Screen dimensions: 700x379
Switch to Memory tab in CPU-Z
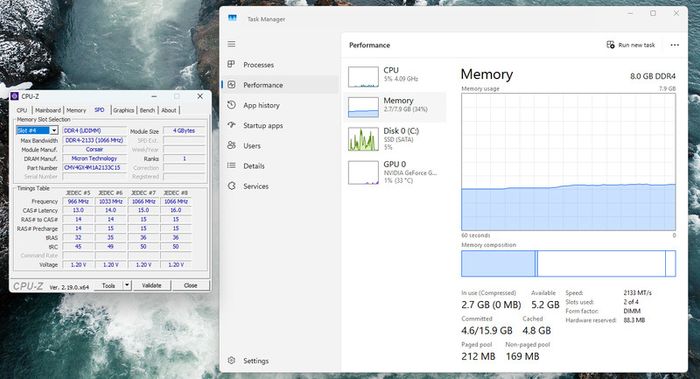click(76, 110)
